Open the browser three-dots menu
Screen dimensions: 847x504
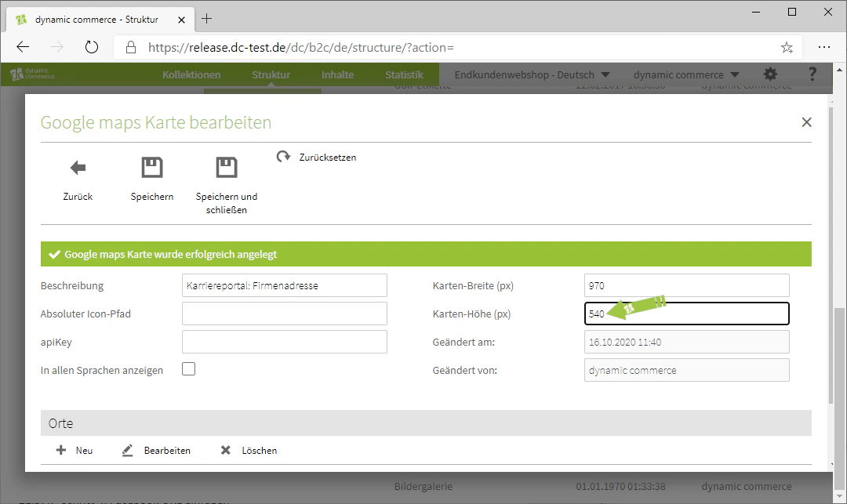[x=823, y=48]
